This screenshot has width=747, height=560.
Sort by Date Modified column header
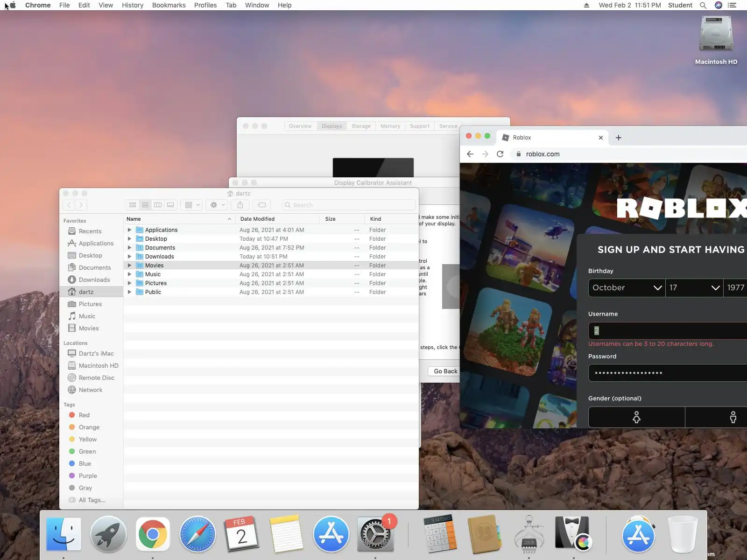coord(277,219)
